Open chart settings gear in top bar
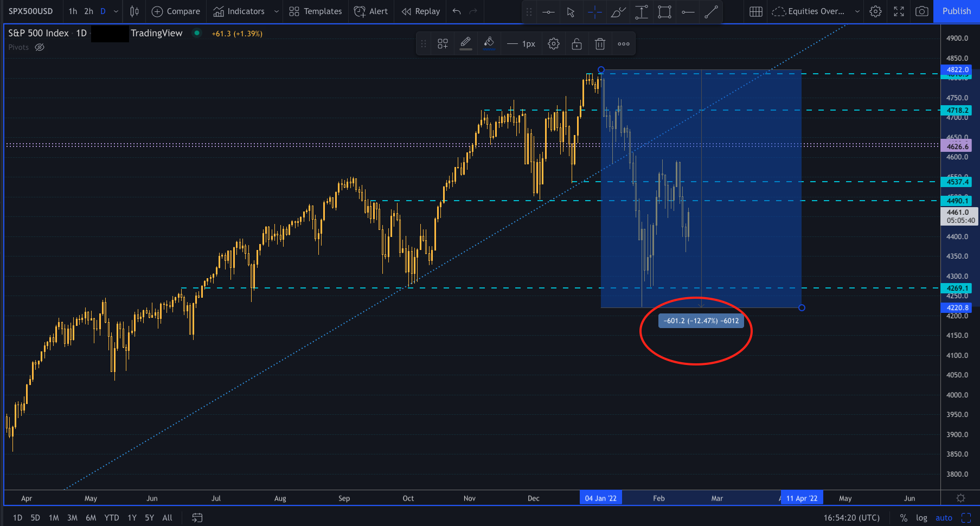The width and height of the screenshot is (980, 526). [x=875, y=11]
